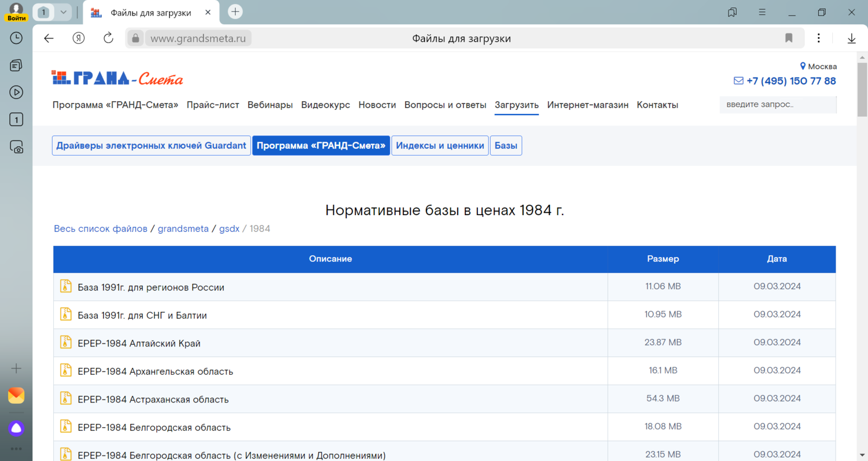Open Yandex Mail icon in sidebar
Image resolution: width=868 pixels, height=461 pixels.
[16, 396]
